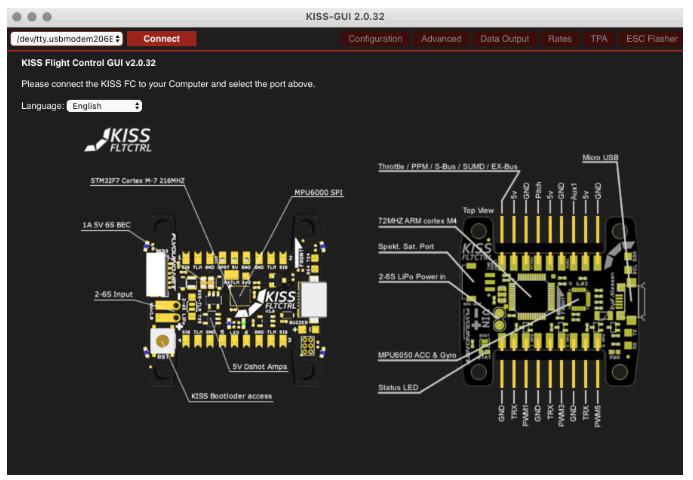Minimize the KISS-GUI window

(x=32, y=17)
